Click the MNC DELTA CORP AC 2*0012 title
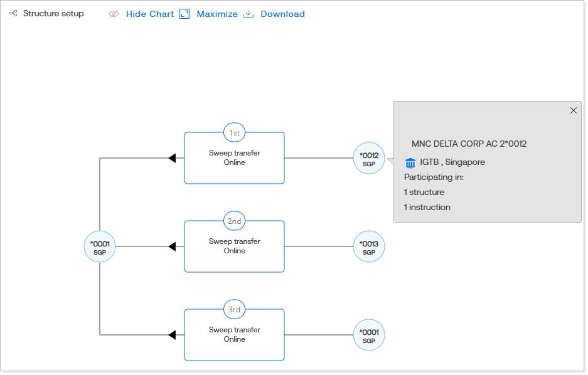Image resolution: width=588 pixels, height=375 pixels. click(469, 144)
